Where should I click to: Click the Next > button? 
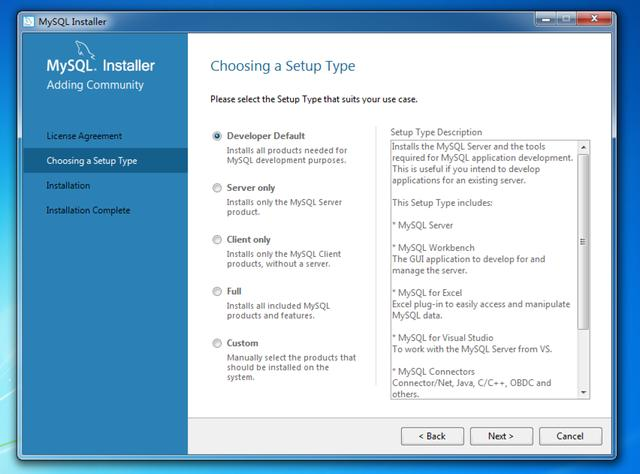[501, 436]
